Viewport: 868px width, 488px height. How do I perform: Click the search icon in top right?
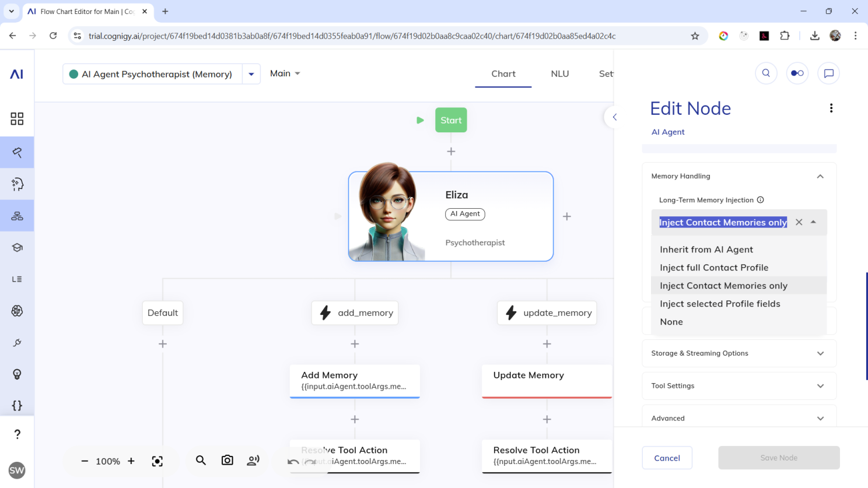point(766,73)
